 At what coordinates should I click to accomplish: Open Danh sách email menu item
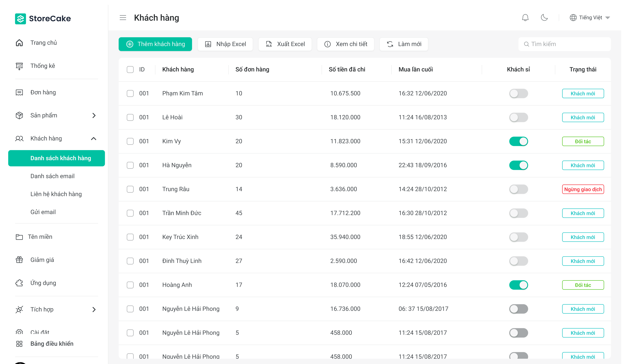(x=52, y=176)
